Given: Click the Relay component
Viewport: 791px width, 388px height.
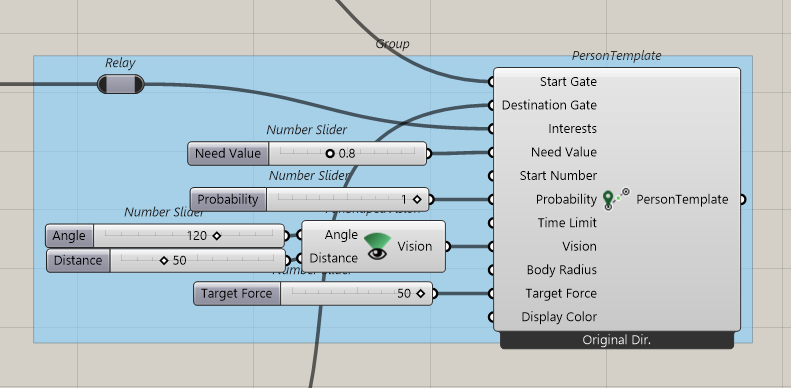Looking at the screenshot, I should (x=121, y=84).
